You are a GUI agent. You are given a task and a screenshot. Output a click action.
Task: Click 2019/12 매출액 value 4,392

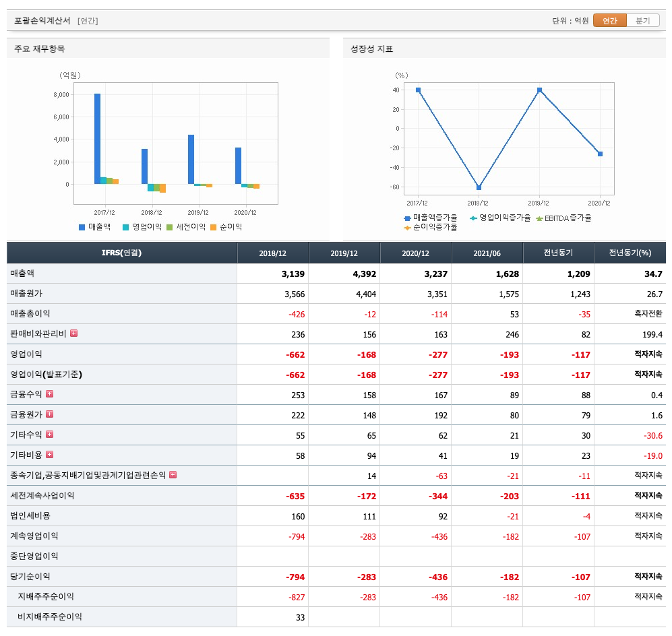click(x=364, y=274)
